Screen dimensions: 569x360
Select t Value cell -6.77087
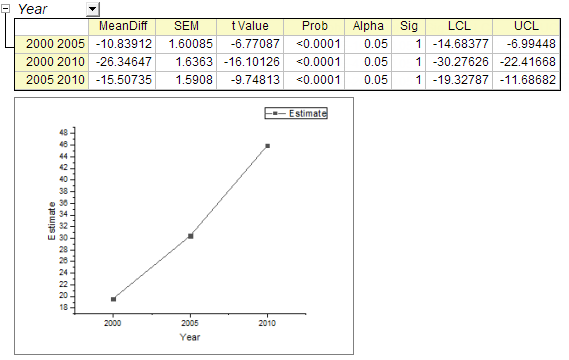(250, 44)
